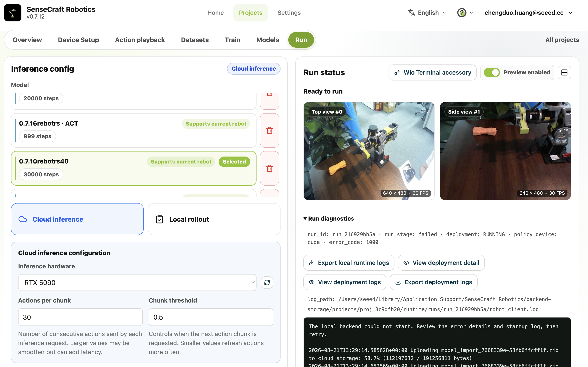The image size is (588, 367).
Task: Click the Chunk threshold field
Action: pos(211,317)
